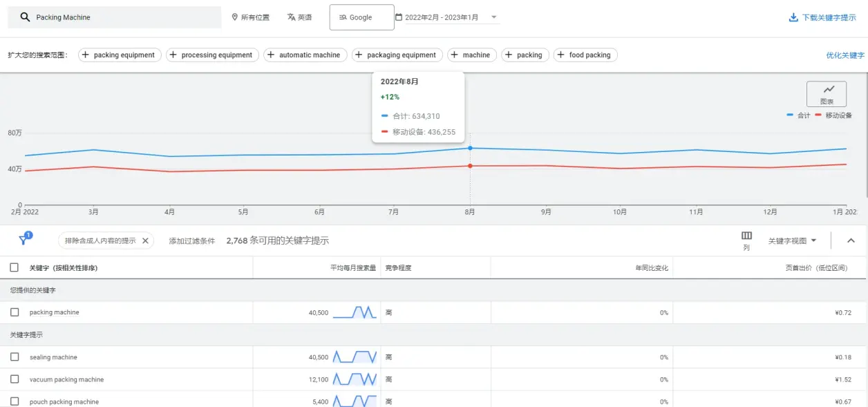Edit the Packing Machine search field
The height and width of the screenshot is (407, 868).
click(115, 17)
